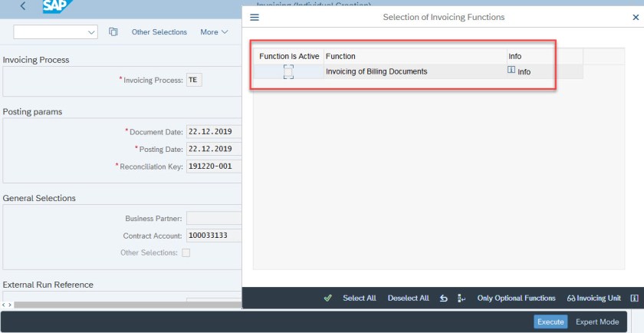This screenshot has height=333, width=644.
Task: Toggle the Other Selections checkbox in General Selections
Action: pos(186,253)
